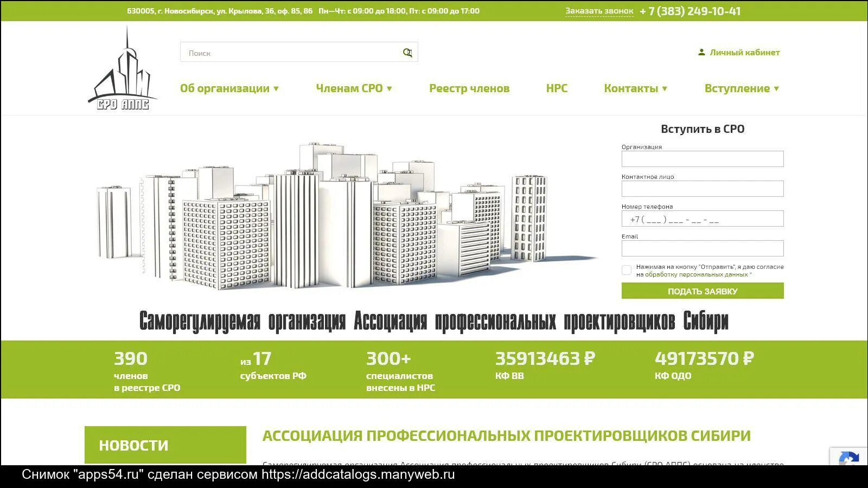This screenshot has height=488, width=868.
Task: Go to Реестр членов page
Action: [x=469, y=88]
